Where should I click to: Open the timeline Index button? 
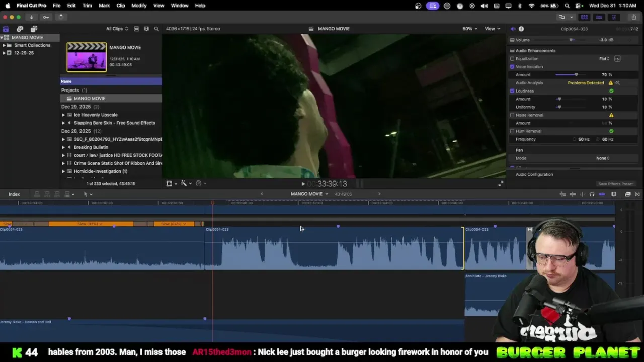tap(14, 194)
